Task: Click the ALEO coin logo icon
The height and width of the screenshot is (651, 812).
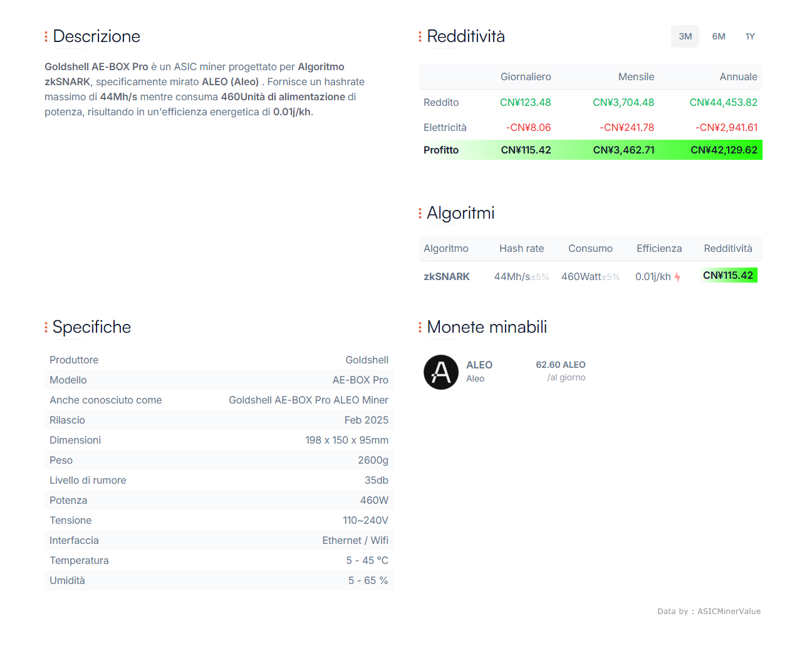Action: [x=441, y=372]
